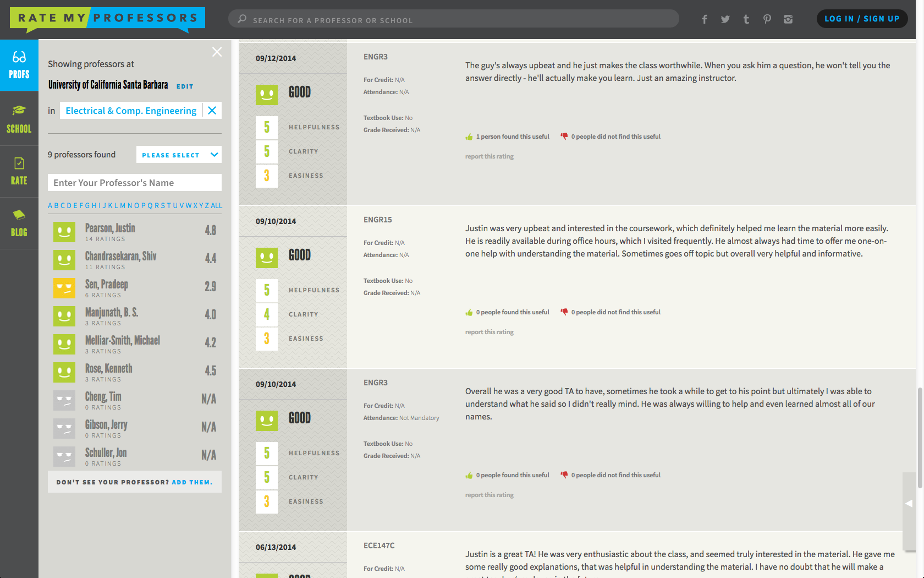Open the Twitter social icon
924x578 pixels.
(725, 19)
